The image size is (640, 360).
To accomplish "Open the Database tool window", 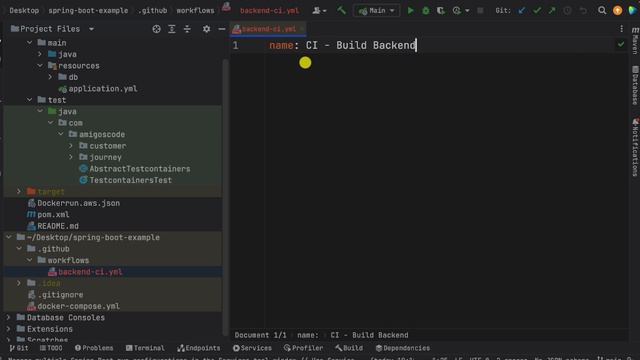I will click(635, 85).
